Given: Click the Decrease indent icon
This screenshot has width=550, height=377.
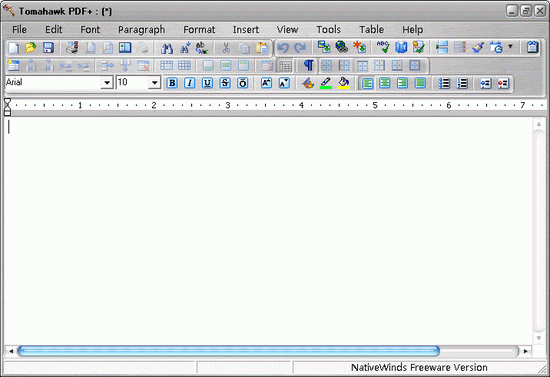Looking at the screenshot, I should [485, 83].
